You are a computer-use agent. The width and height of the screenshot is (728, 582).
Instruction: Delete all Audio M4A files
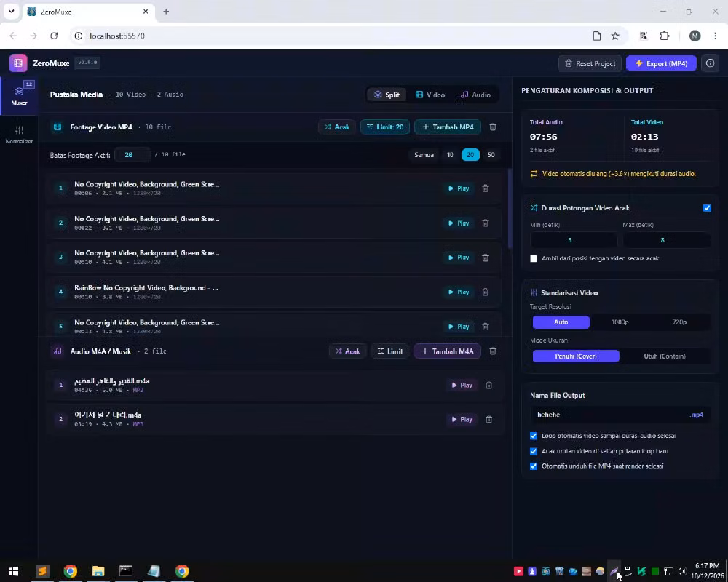[x=493, y=351]
